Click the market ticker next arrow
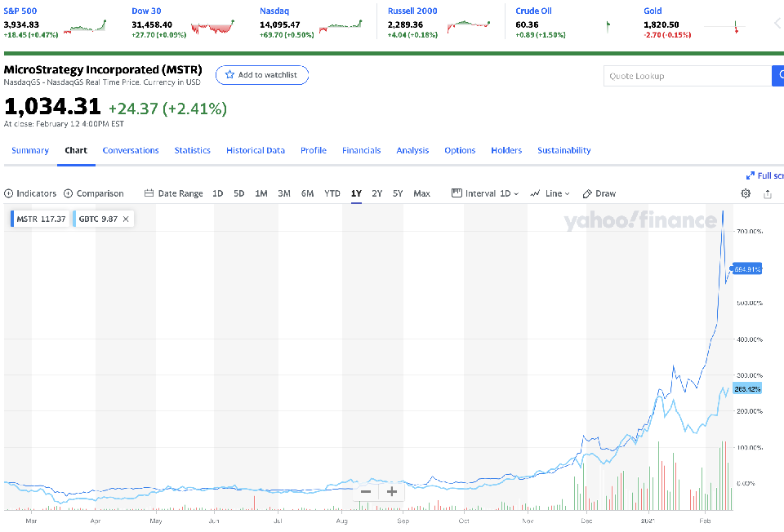Viewport: 784px width, 532px height. coord(777,23)
